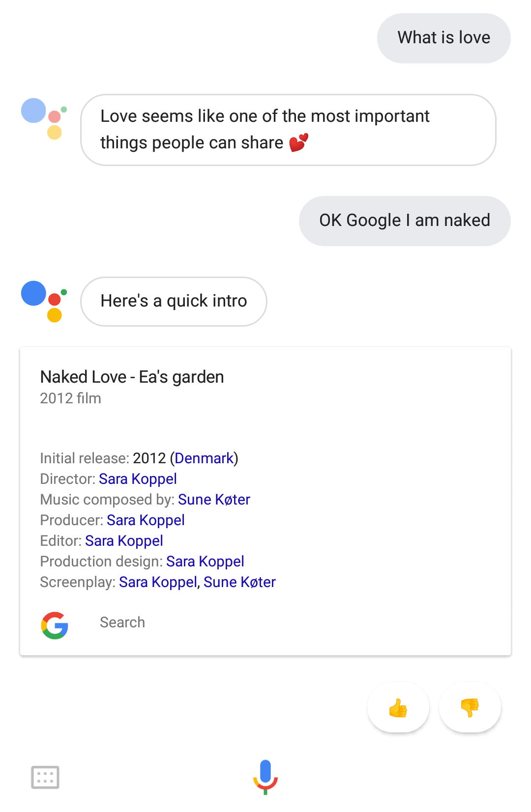Image resolution: width=531 pixels, height=812 pixels.
Task: Open the Naked Love - Ea's garden title
Action: 132,377
